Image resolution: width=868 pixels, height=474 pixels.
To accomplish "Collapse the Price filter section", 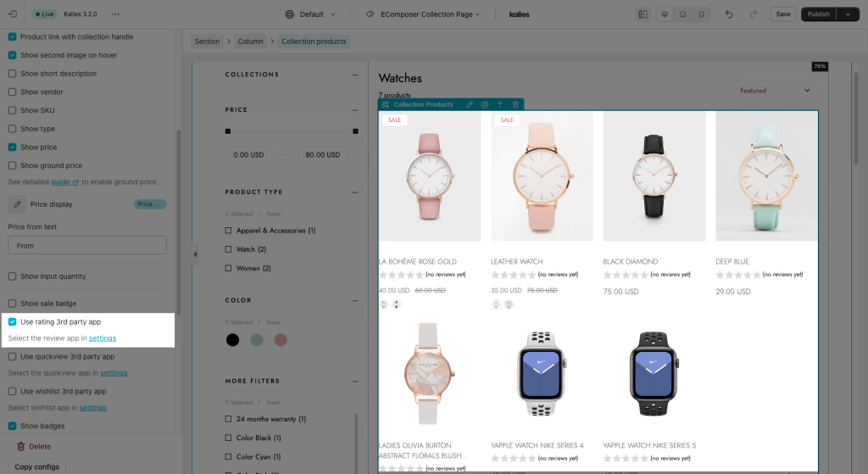I will (x=355, y=110).
